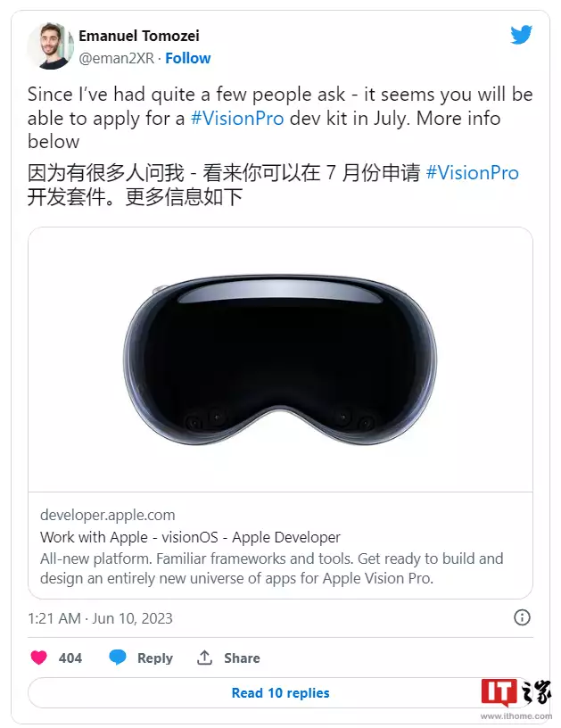This screenshot has width=561, height=728.
Task: Like the tweet with the heart icon
Action: tap(39, 658)
